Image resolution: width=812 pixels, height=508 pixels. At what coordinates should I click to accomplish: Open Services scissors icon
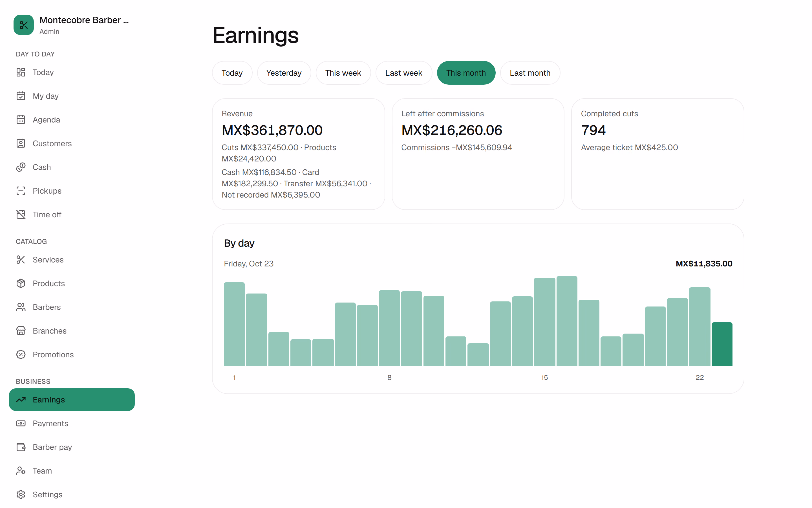tap(21, 260)
